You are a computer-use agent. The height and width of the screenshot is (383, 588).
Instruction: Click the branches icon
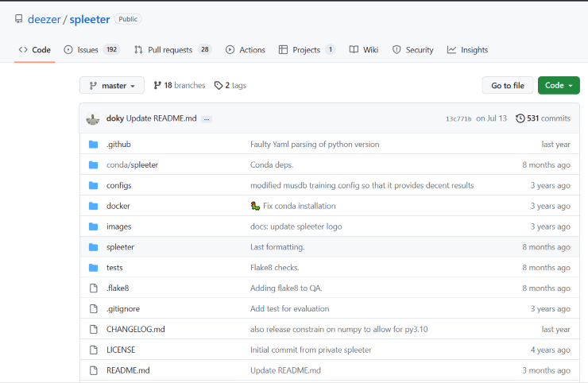(x=157, y=85)
